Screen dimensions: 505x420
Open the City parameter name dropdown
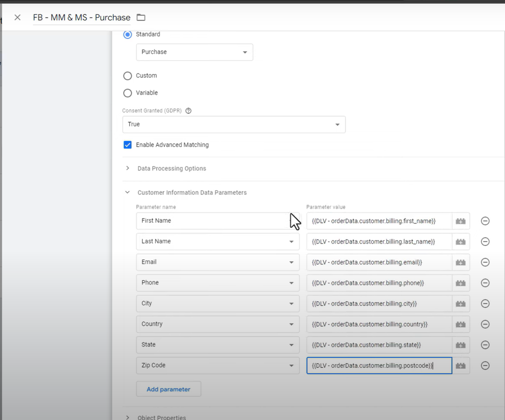218,304
